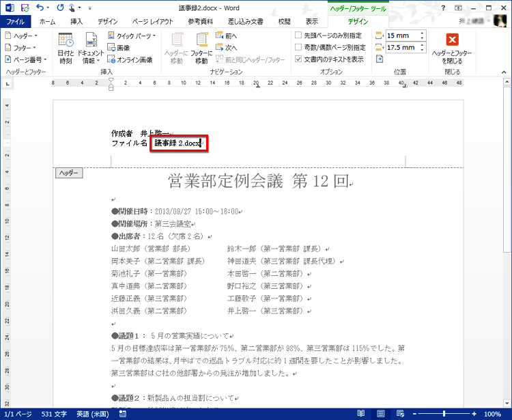Click フッターに移動 button
Image resolution: width=512 pixels, height=420 pixels.
click(x=201, y=48)
